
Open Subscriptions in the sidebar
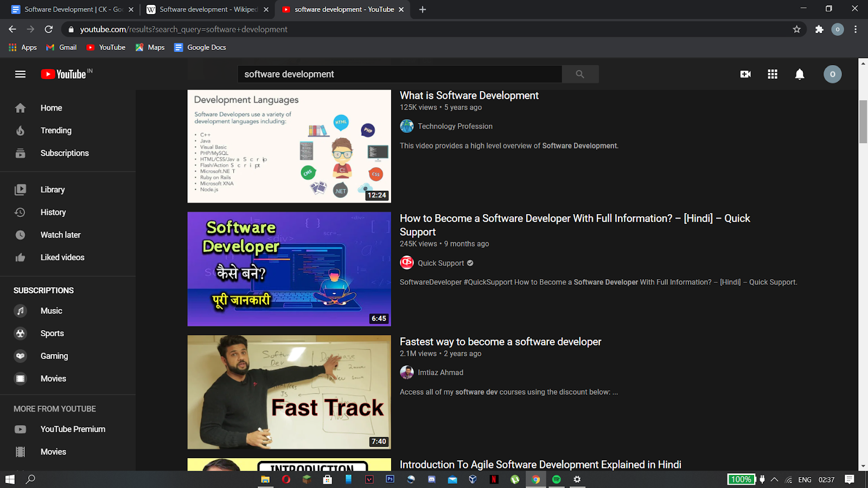(68, 153)
